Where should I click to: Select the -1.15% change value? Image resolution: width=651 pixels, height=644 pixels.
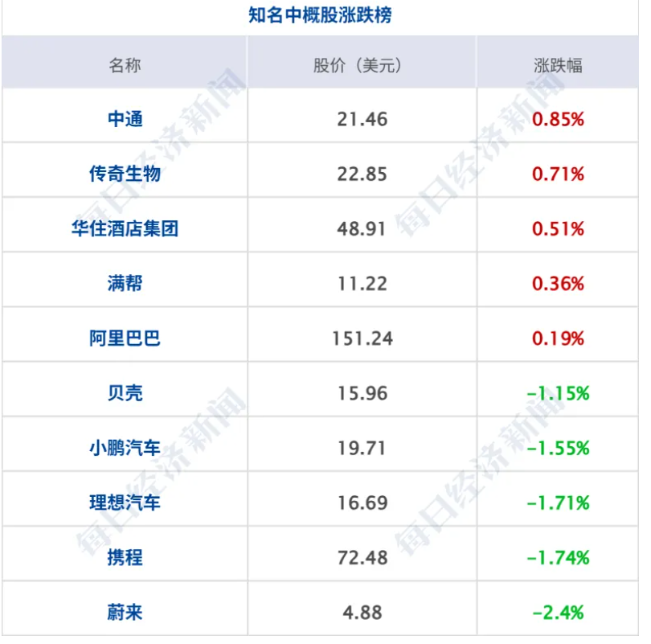point(558,392)
